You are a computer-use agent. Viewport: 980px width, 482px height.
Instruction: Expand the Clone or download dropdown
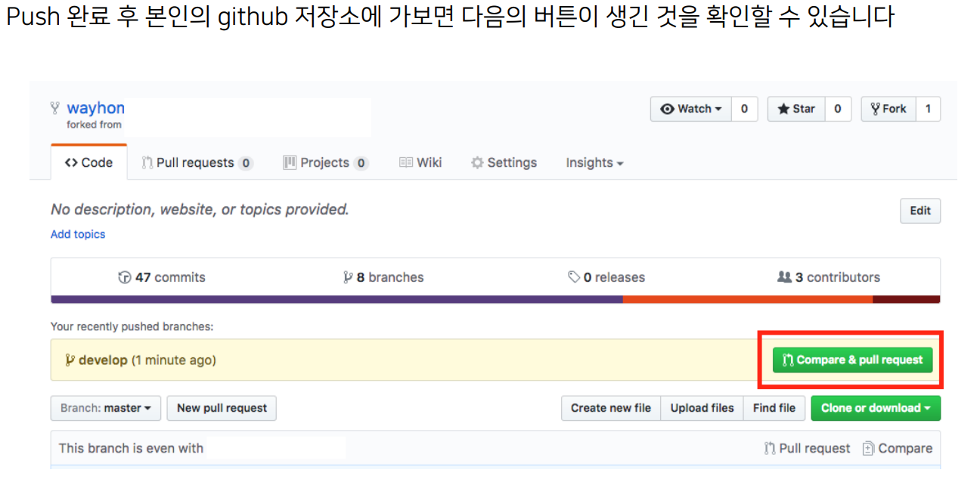pyautogui.click(x=876, y=408)
